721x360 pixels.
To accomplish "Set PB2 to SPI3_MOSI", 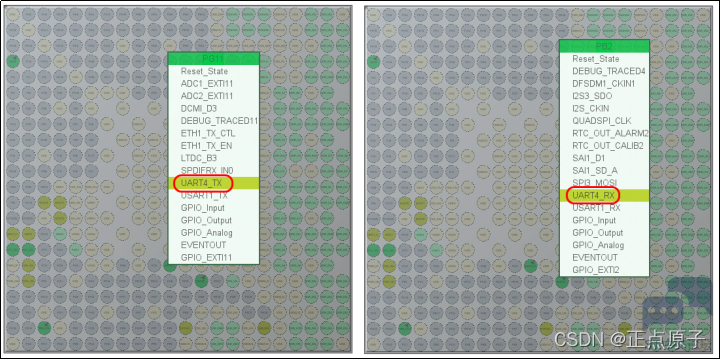I will (604, 183).
